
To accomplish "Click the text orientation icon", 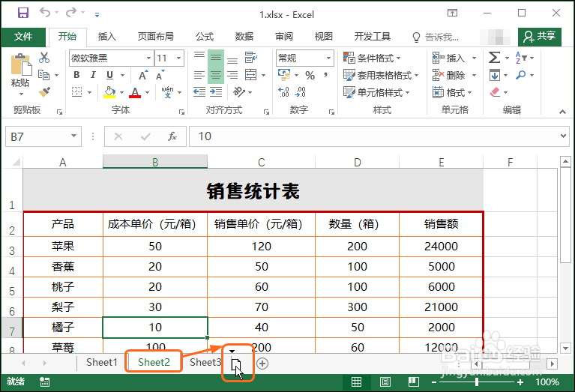I will click(239, 92).
